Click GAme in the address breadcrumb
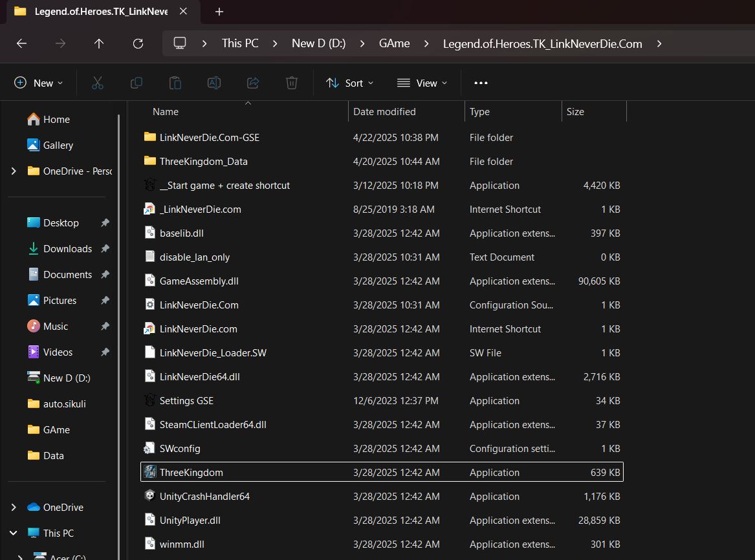755x560 pixels. tap(394, 43)
